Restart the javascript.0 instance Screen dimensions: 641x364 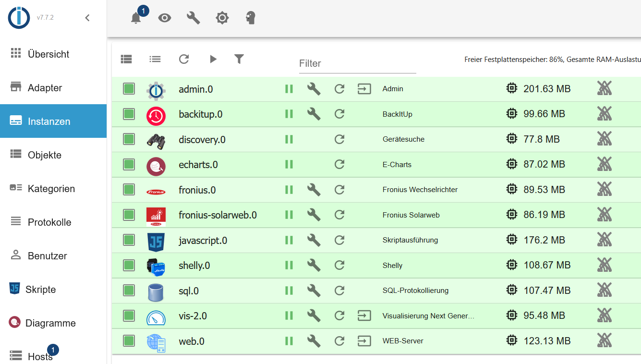[x=339, y=240]
